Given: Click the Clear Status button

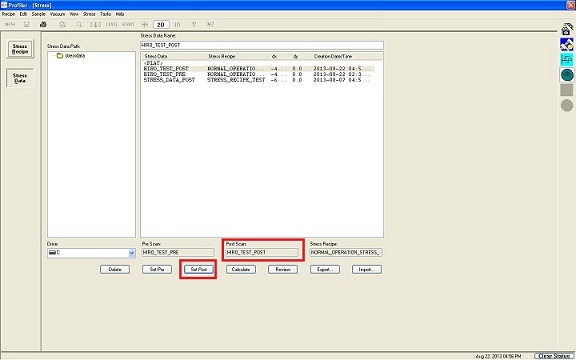Looking at the screenshot, I should (x=554, y=356).
